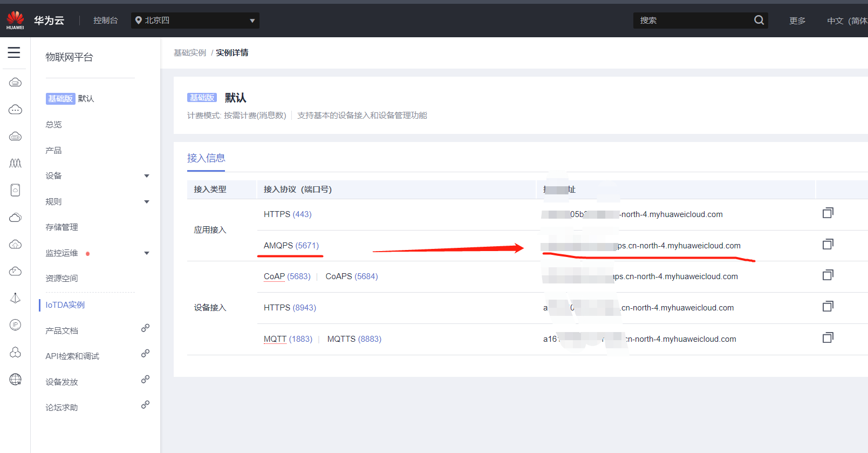Click the pyramid shaped service icon

tap(15, 298)
